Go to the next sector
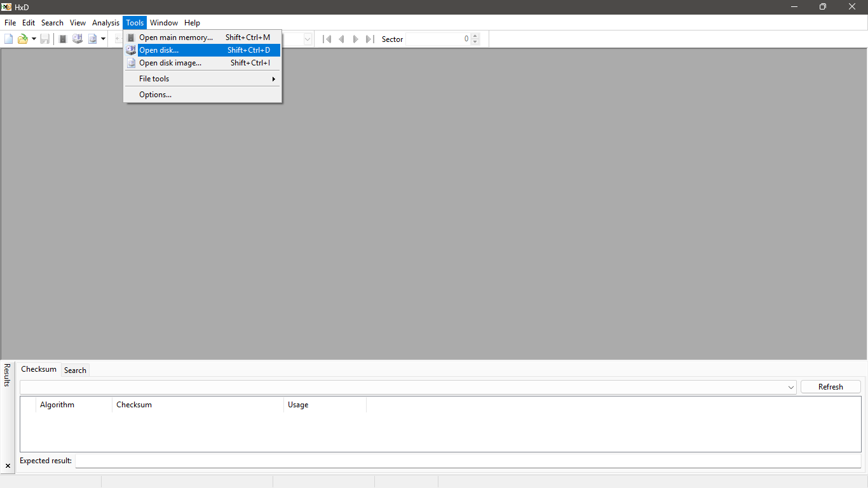The height and width of the screenshot is (488, 868). tap(355, 39)
